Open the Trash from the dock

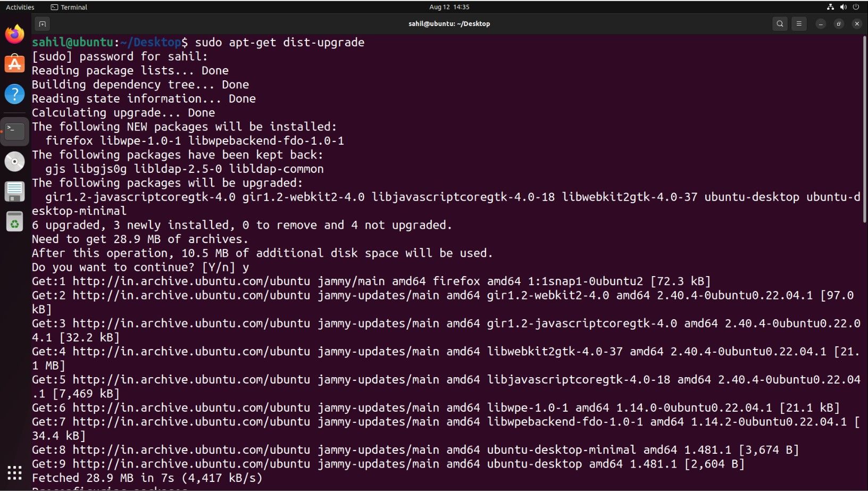coord(14,220)
